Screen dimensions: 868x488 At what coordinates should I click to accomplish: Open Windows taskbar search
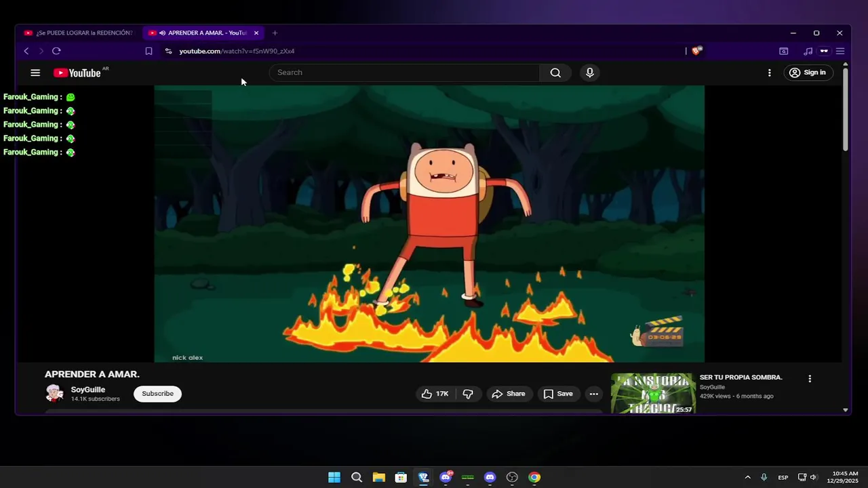[x=357, y=477]
